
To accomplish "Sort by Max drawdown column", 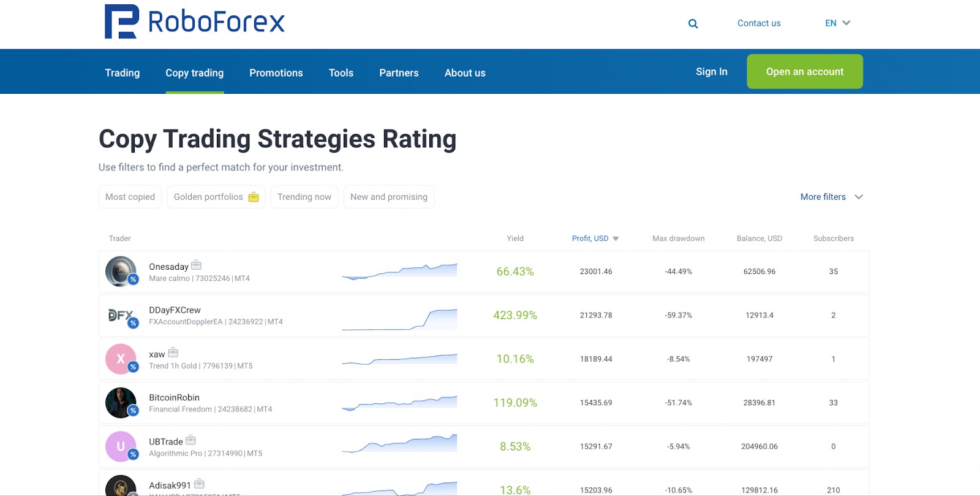I will click(679, 238).
